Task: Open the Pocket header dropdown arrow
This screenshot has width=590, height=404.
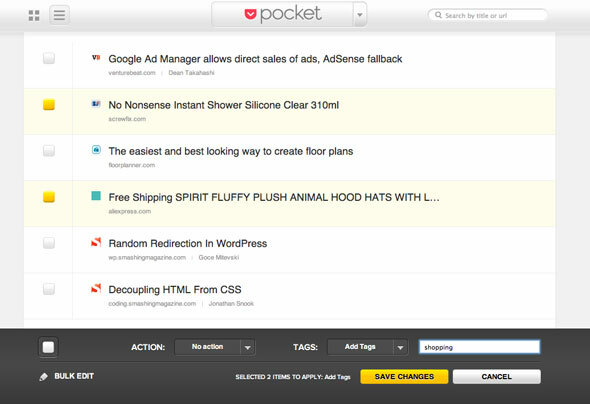Action: click(x=360, y=15)
